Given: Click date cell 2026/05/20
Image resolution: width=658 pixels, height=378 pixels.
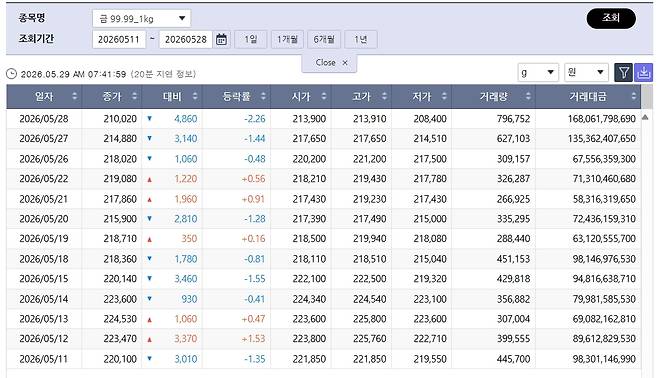Looking at the screenshot, I should click(44, 219).
